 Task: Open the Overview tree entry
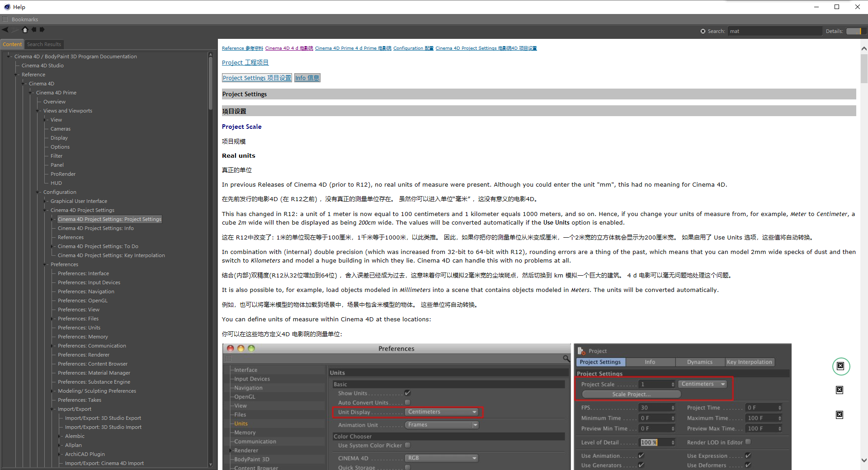pos(54,102)
